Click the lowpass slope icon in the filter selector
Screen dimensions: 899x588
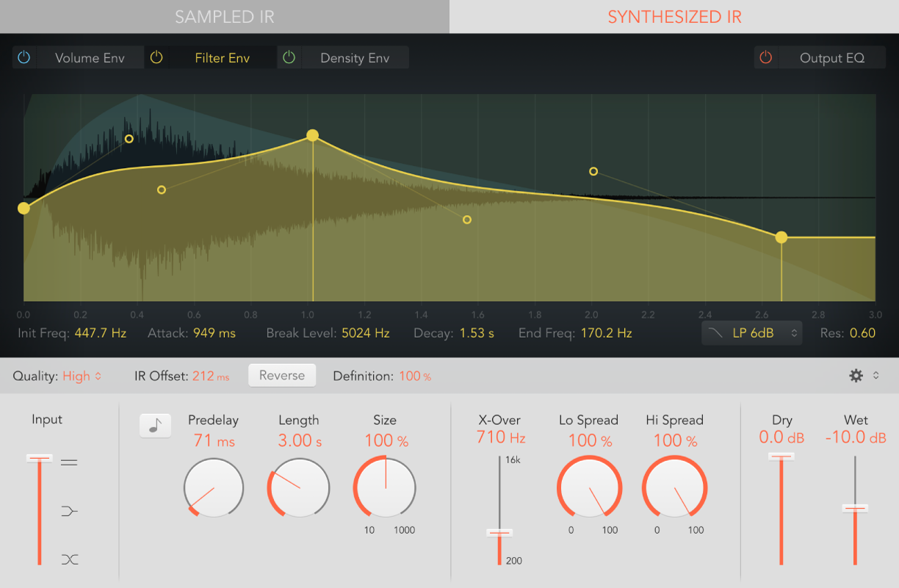pyautogui.click(x=715, y=332)
